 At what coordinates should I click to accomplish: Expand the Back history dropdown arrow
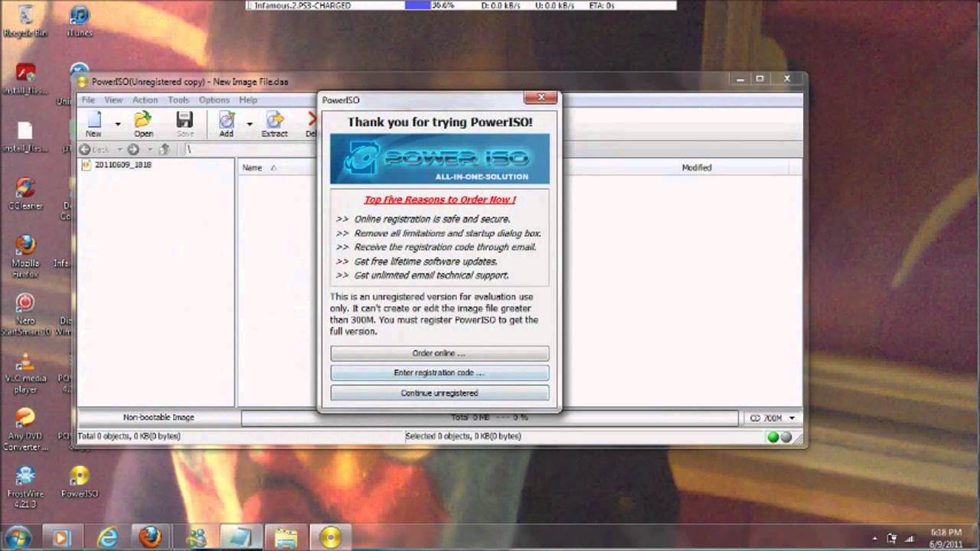pos(119,150)
